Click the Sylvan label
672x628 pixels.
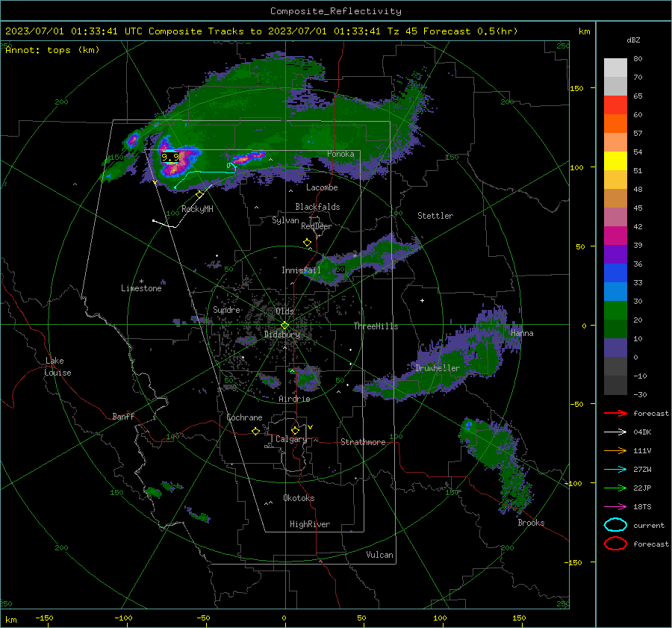[285, 220]
